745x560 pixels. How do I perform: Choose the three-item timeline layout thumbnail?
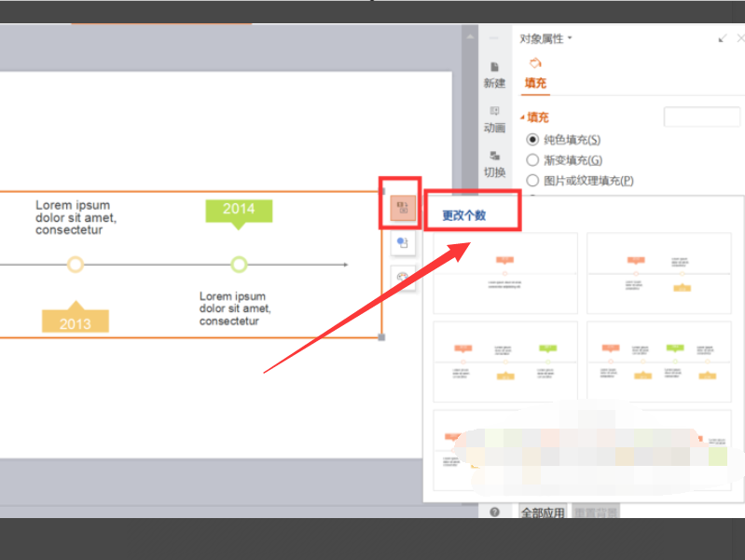pos(505,362)
